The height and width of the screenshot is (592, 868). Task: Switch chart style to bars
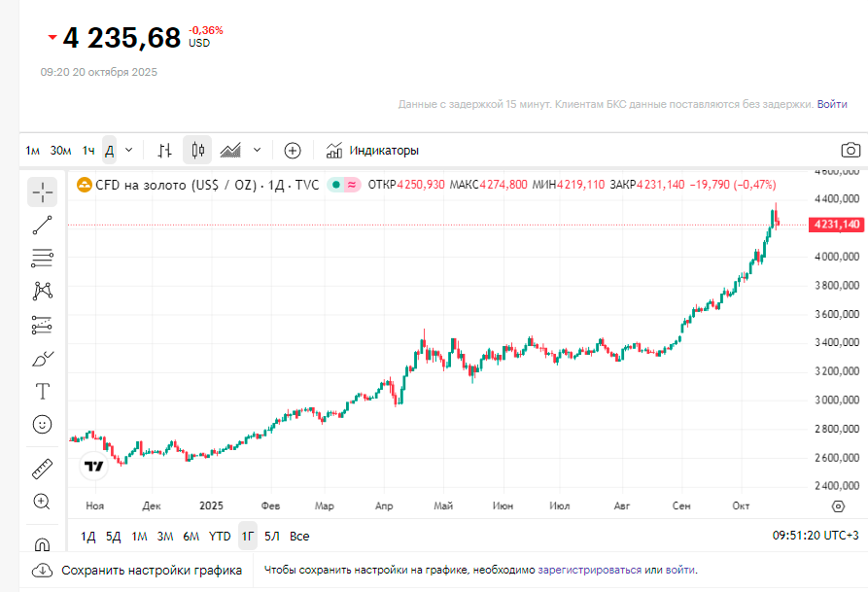pos(165,150)
